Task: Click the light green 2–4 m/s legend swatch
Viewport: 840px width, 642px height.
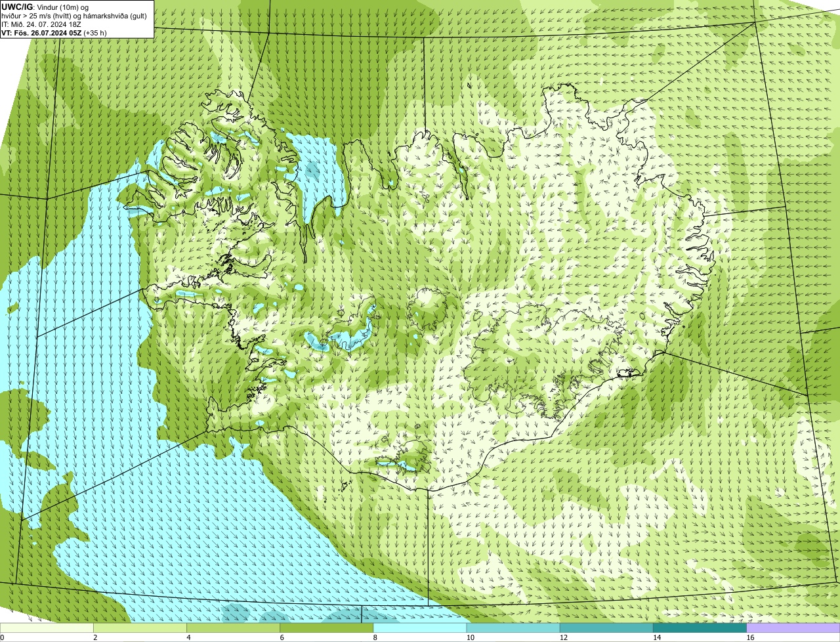Action: tap(140, 628)
